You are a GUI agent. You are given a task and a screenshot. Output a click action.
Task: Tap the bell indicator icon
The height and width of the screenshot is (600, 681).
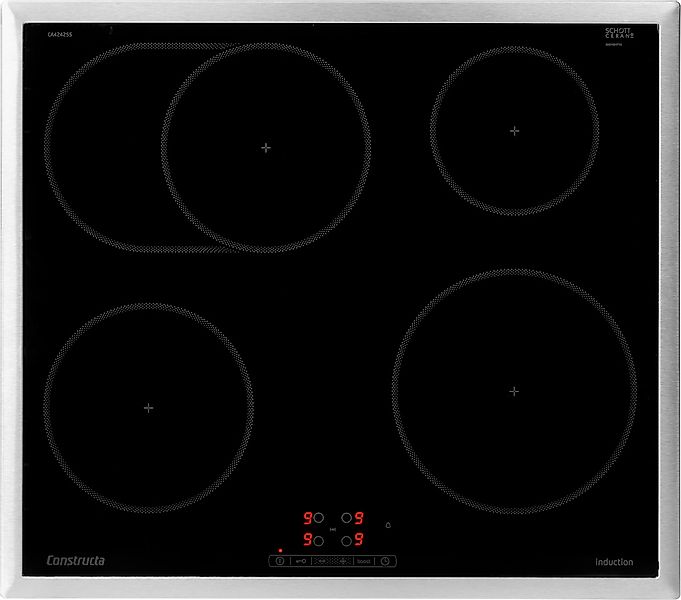pyautogui.click(x=388, y=525)
